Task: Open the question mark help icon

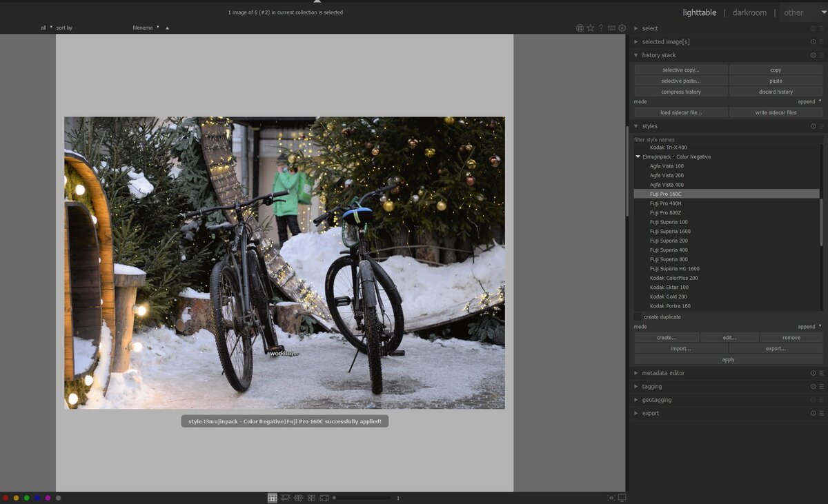Action: point(601,28)
